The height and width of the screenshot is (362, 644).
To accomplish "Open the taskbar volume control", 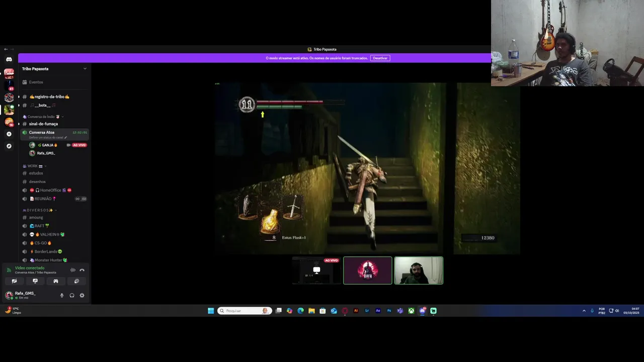I will point(617,311).
